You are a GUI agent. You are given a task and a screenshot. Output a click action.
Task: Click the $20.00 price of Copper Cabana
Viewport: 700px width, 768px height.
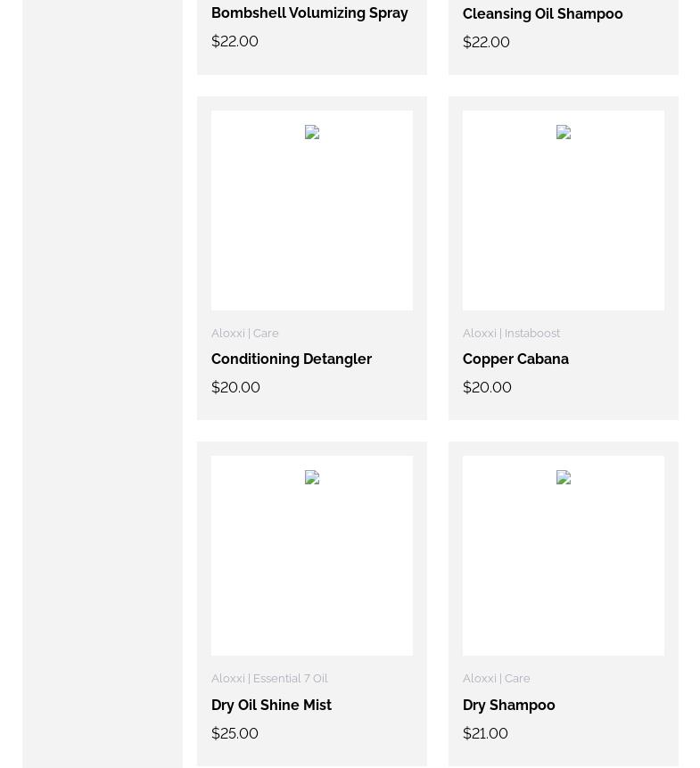coord(487,387)
